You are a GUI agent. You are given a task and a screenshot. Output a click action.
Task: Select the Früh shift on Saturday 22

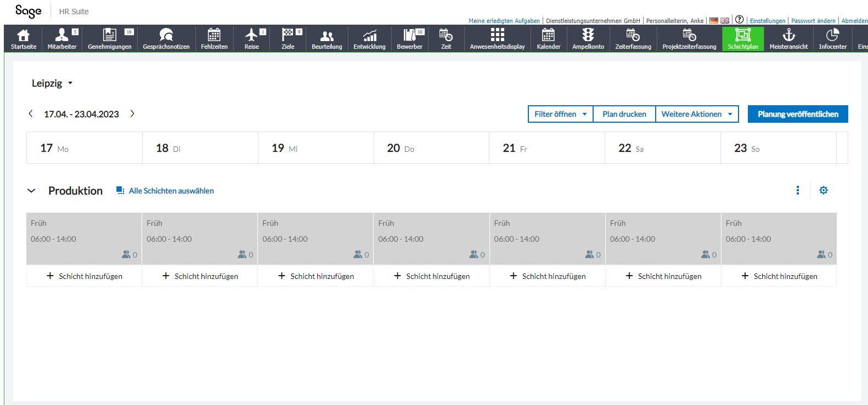[663, 238]
